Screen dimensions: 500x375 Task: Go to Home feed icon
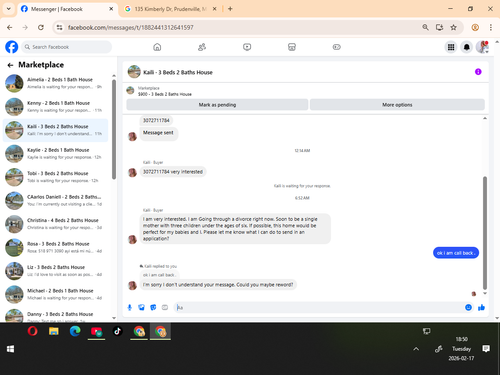(157, 47)
